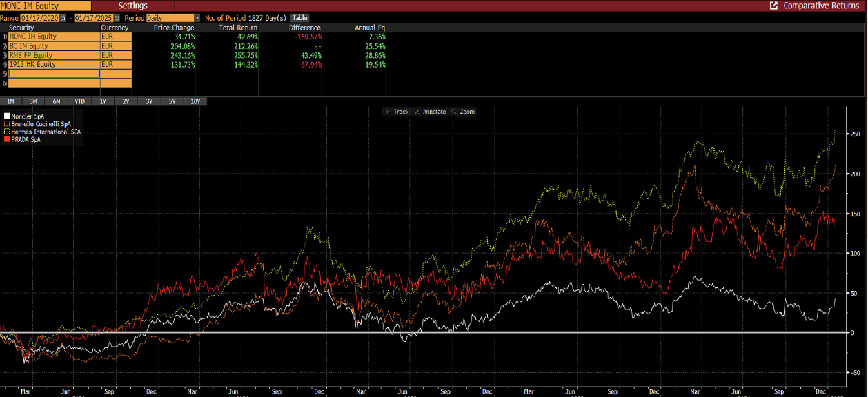Select the MONC IM Equity header tab
The image size is (868, 397).
pyautogui.click(x=46, y=6)
